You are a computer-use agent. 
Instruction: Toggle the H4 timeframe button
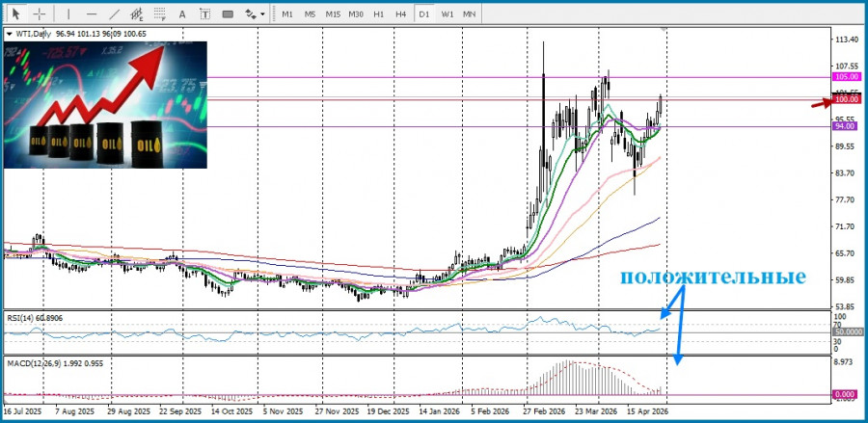pyautogui.click(x=400, y=14)
